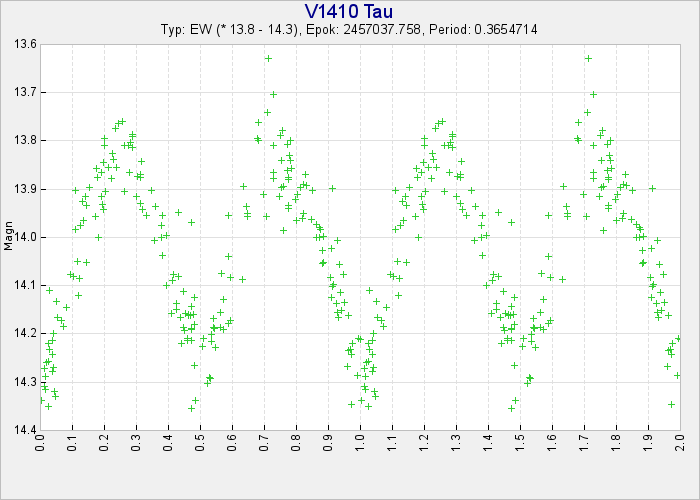700x500 pixels.
Task: Click the 1.0 phase tick label
Action: [360, 443]
